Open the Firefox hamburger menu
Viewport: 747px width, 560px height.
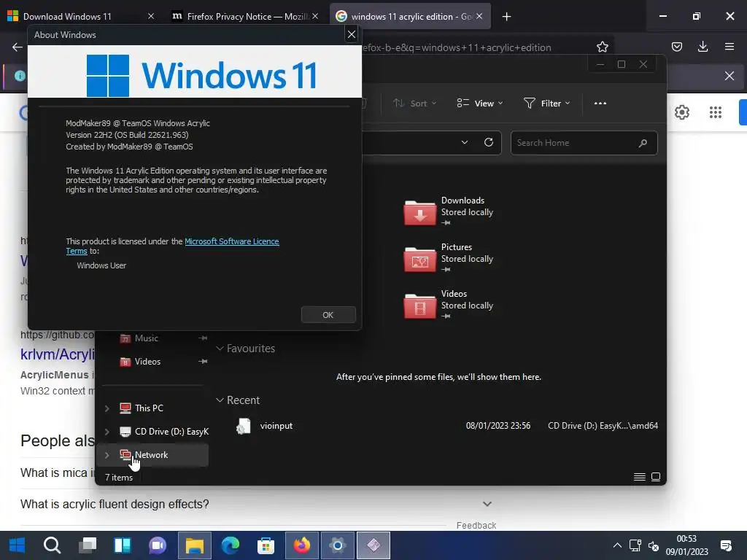pos(729,47)
